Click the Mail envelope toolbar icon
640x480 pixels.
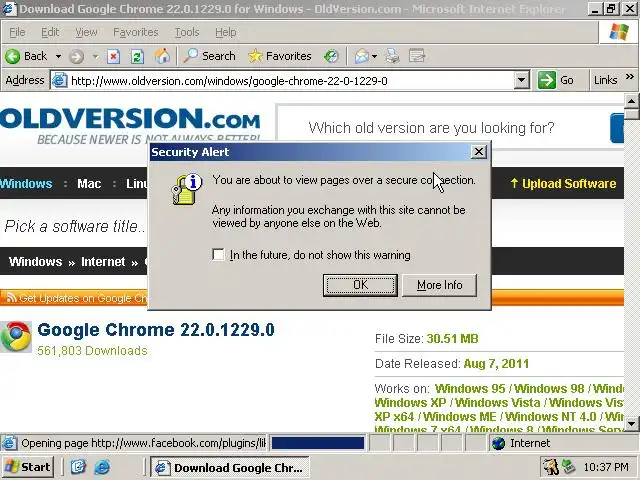pyautogui.click(x=362, y=56)
